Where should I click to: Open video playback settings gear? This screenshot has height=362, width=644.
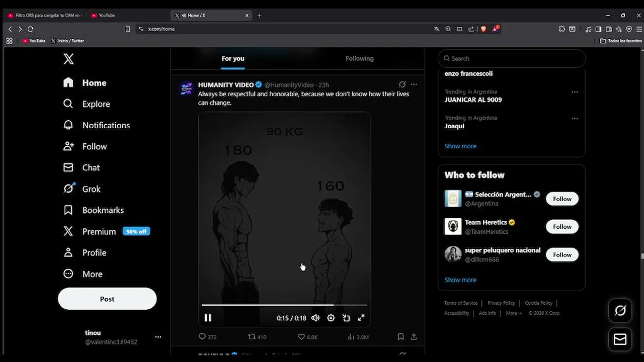(x=331, y=318)
